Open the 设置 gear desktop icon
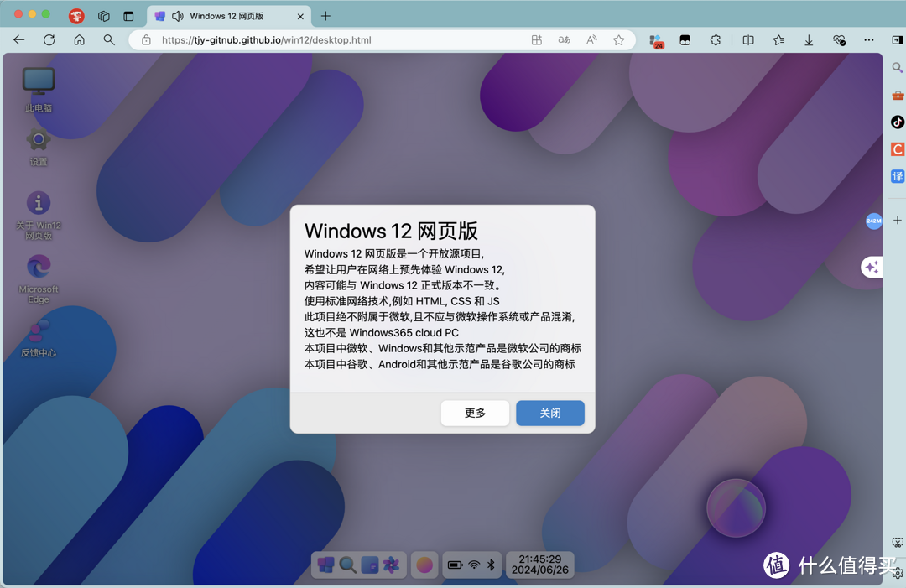906x588 pixels. 38,146
